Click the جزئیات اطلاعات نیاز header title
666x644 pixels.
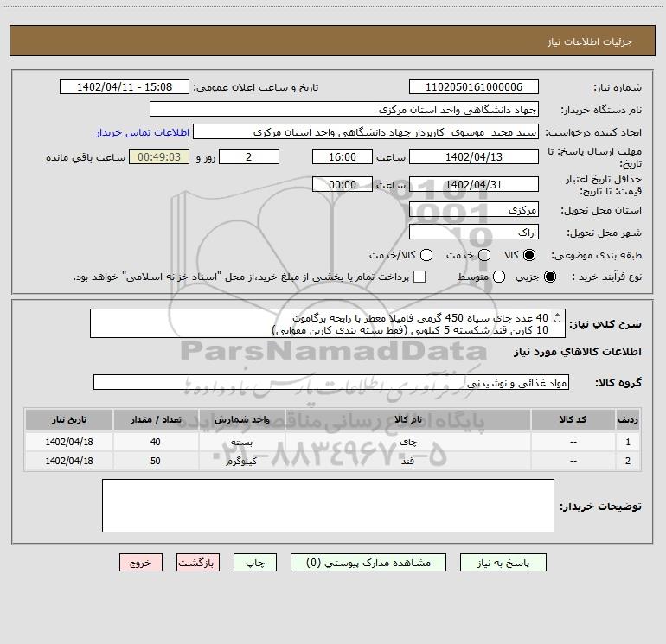(590, 41)
